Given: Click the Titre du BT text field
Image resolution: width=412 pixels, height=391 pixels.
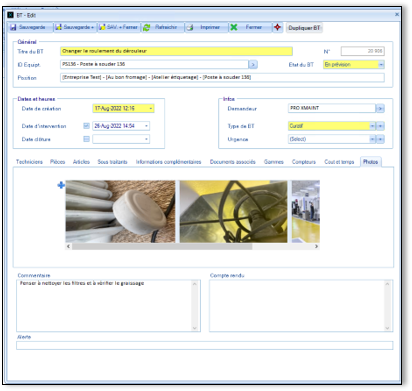Looking at the screenshot, I should pos(176,51).
